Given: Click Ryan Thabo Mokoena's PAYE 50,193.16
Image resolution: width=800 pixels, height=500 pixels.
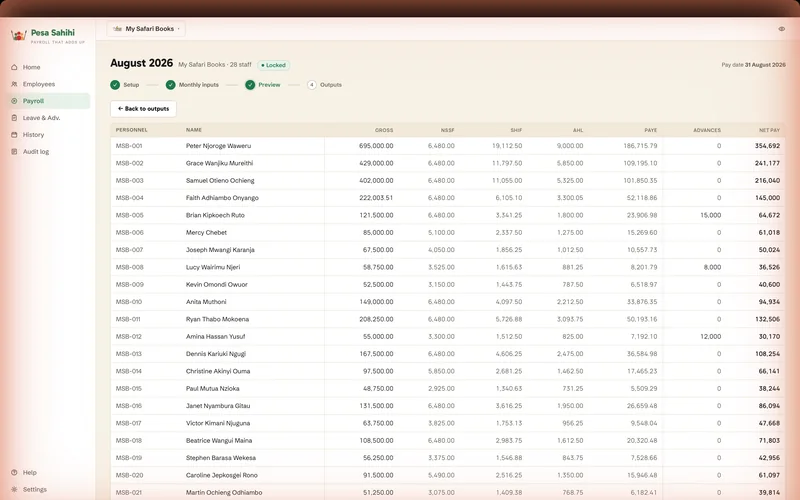Looking at the screenshot, I should click(x=640, y=319).
